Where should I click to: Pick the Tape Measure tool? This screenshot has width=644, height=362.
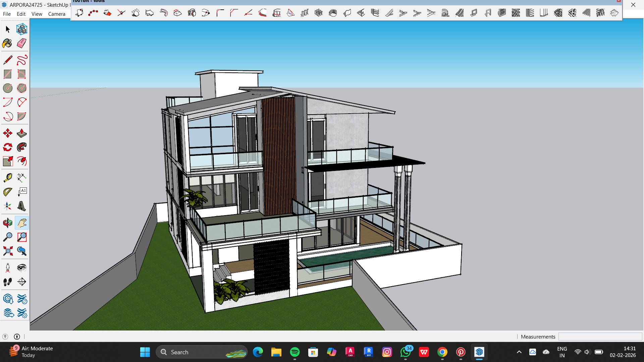(x=8, y=178)
